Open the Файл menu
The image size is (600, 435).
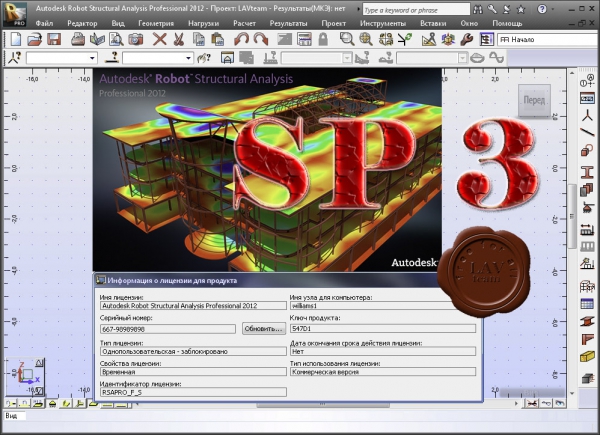(x=44, y=23)
